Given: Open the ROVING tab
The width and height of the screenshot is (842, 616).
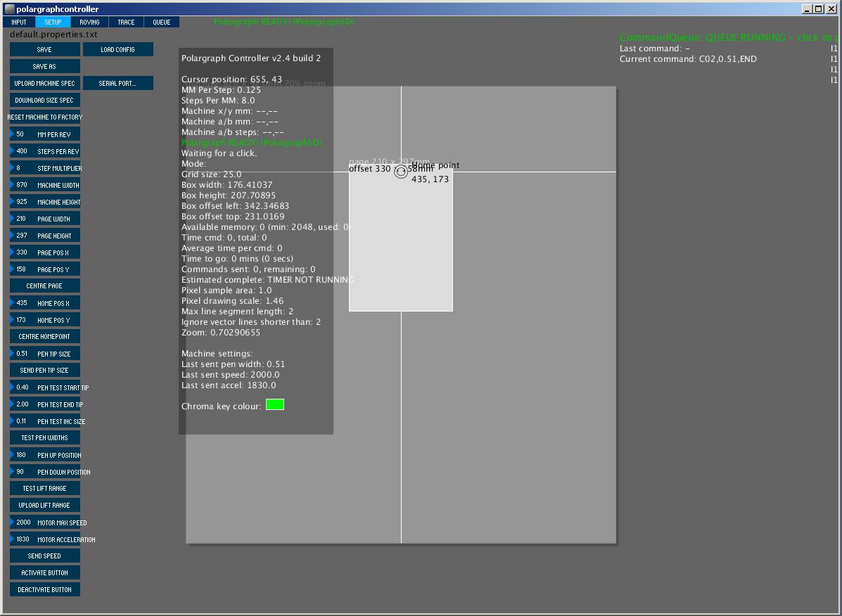Looking at the screenshot, I should coord(89,22).
